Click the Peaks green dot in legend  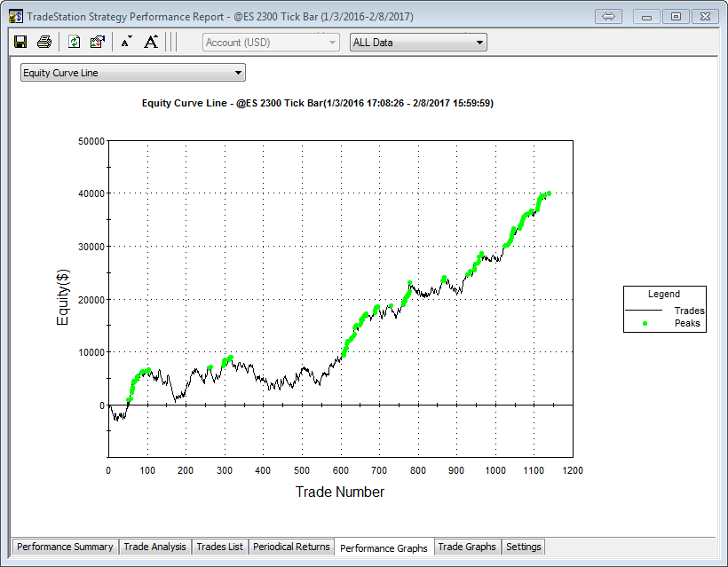click(x=645, y=324)
